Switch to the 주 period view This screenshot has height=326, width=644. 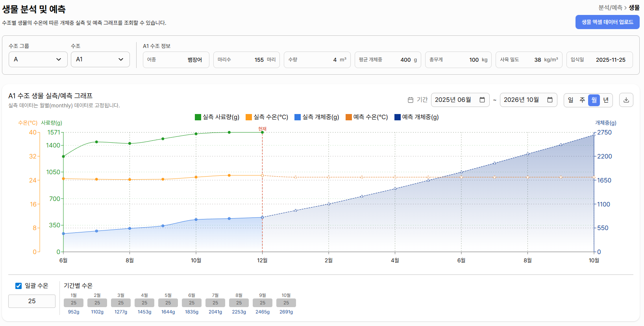tap(582, 100)
